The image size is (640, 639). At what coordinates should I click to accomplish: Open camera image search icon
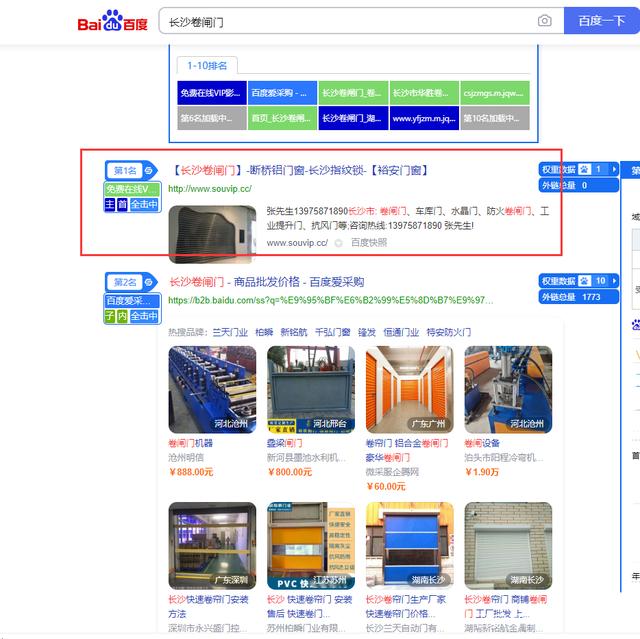coord(544,20)
